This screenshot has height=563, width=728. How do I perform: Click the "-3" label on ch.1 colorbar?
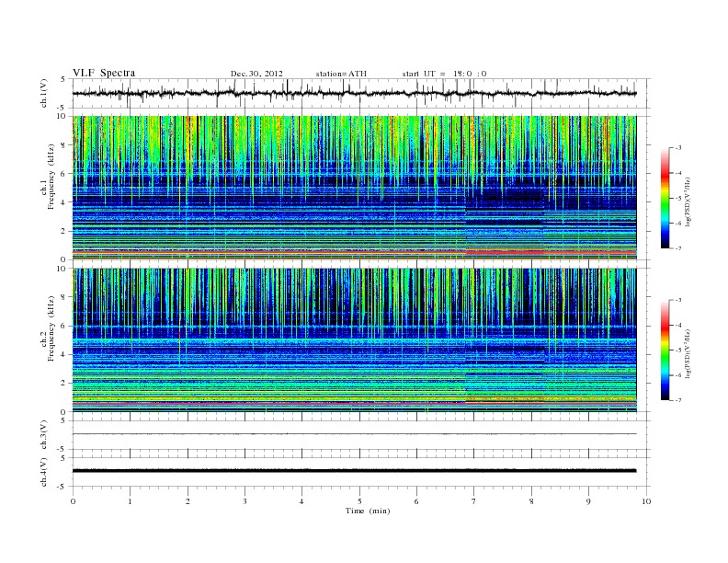678,148
